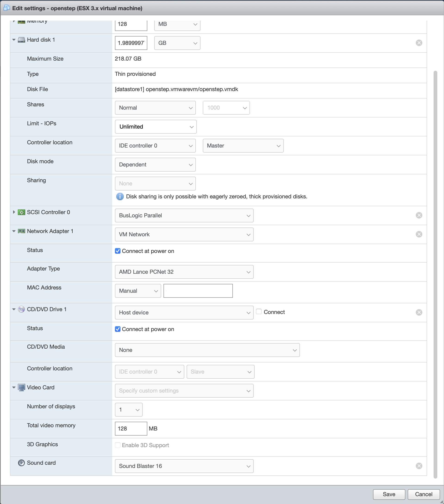Collapse the Hard disk 1 section
The width and height of the screenshot is (444, 504).
point(14,40)
